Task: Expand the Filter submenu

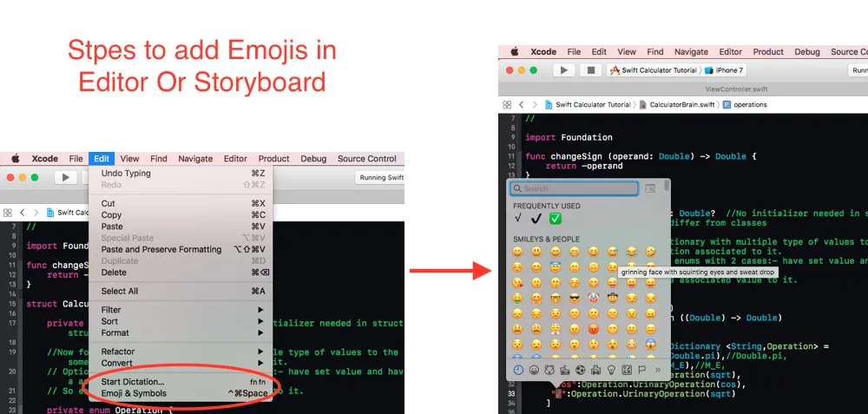Action: 181,309
